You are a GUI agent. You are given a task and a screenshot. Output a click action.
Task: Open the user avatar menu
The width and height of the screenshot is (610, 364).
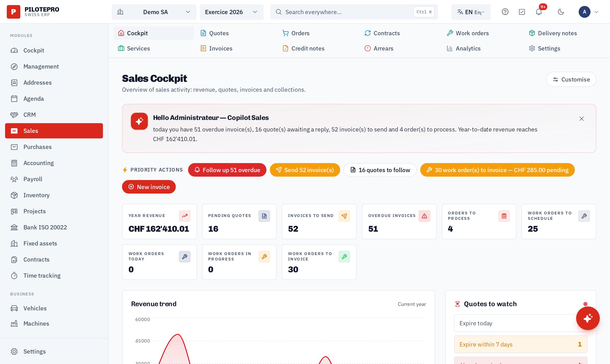[x=589, y=12]
